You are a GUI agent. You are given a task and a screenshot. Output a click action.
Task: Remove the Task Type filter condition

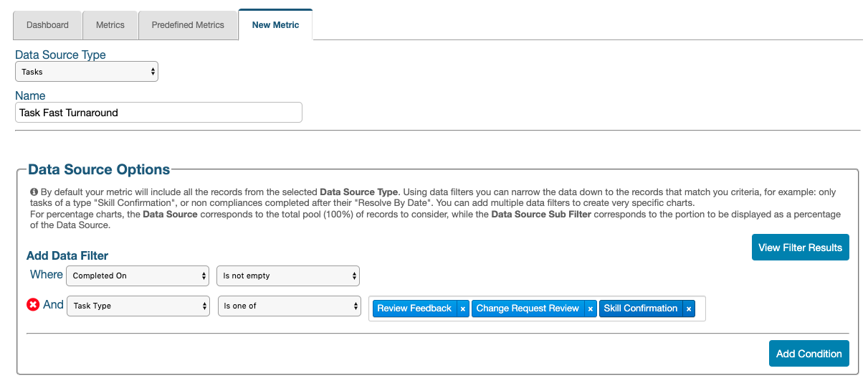33,305
